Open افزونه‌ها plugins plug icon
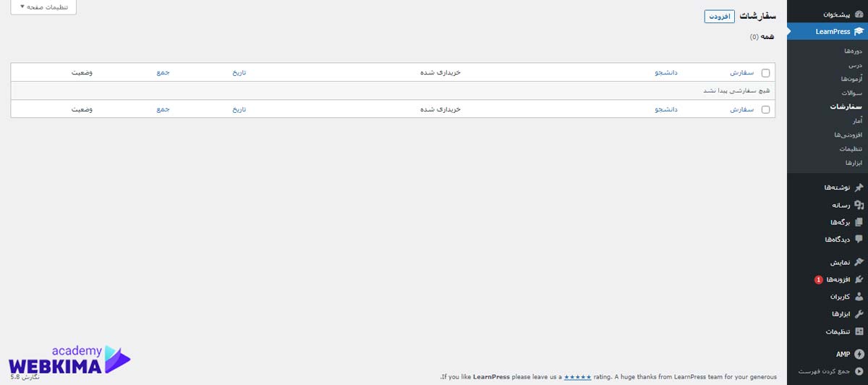 click(859, 279)
